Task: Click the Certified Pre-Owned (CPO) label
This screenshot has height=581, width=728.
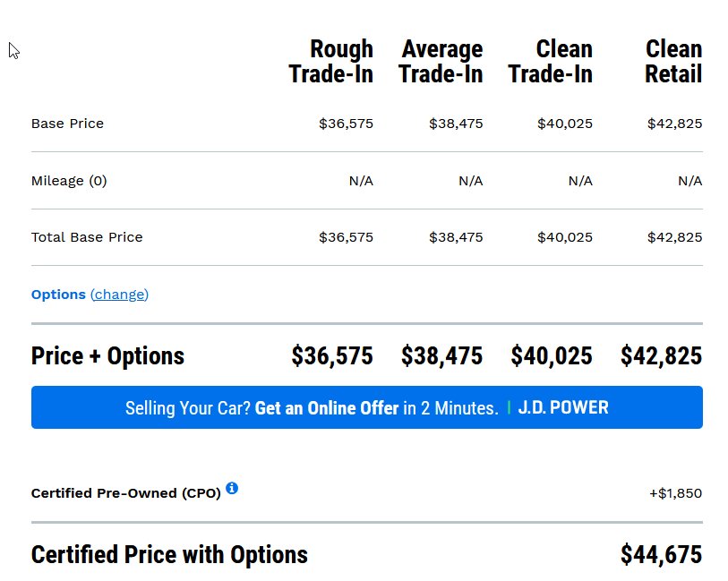Action: pyautogui.click(x=126, y=493)
